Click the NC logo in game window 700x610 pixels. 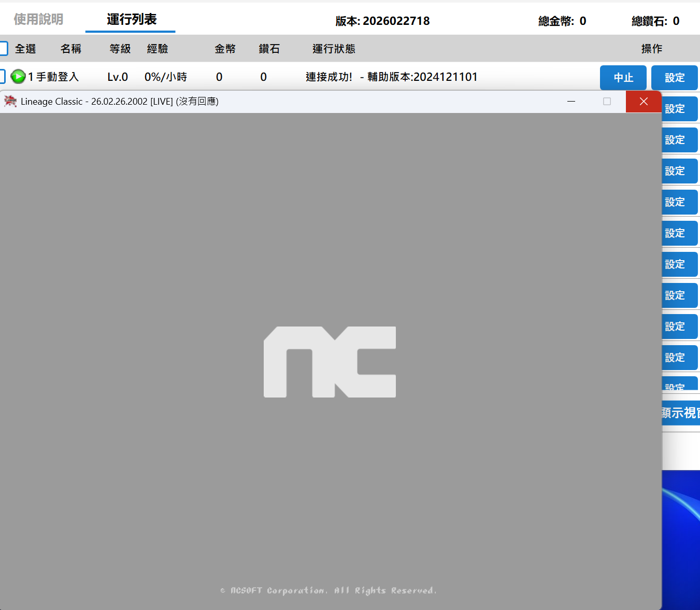pyautogui.click(x=330, y=362)
